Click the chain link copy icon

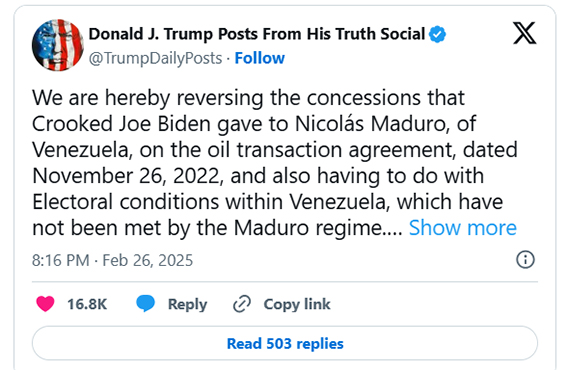[x=242, y=304]
